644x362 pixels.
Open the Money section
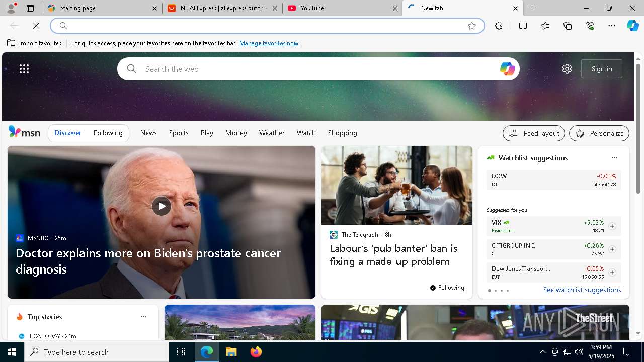pyautogui.click(x=236, y=133)
